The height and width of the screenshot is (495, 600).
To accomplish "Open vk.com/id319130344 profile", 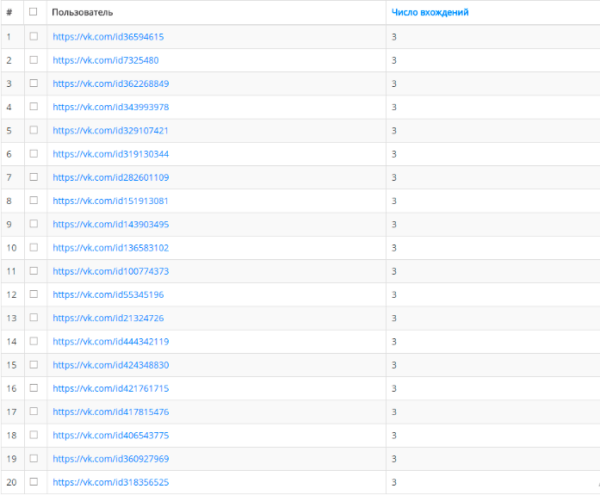I will [111, 154].
